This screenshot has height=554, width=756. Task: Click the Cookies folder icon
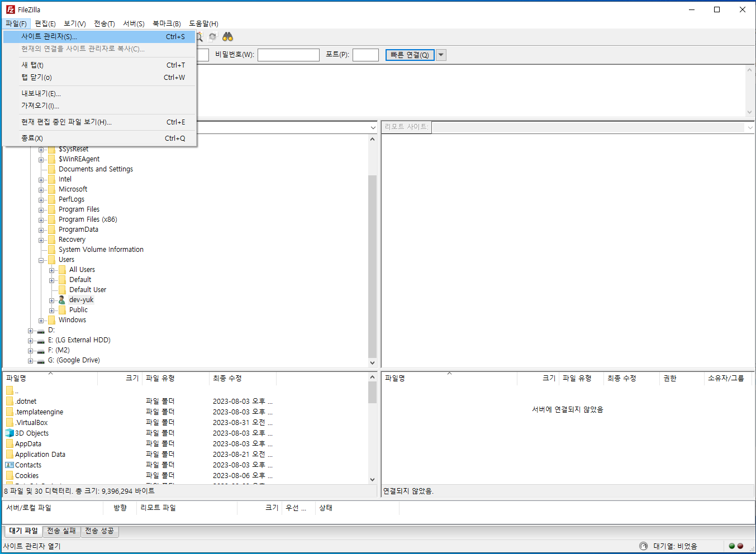[x=9, y=475]
